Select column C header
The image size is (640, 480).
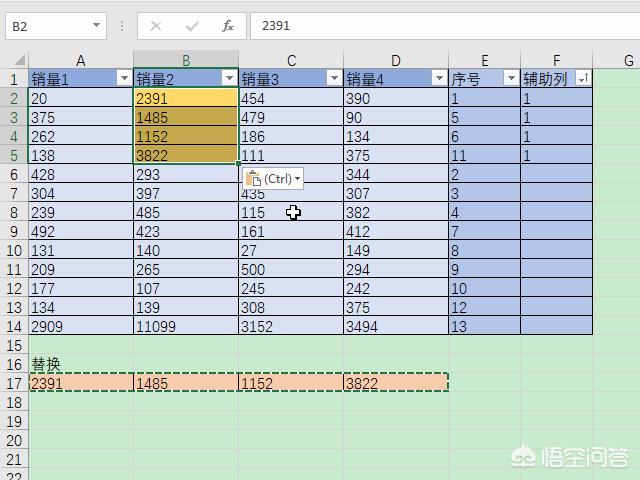(x=291, y=60)
